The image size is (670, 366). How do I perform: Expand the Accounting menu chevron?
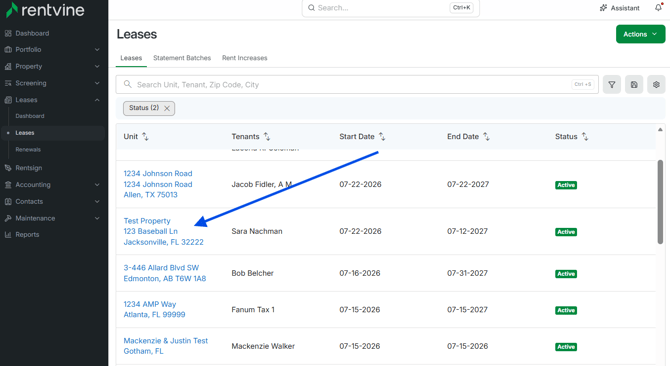(x=97, y=184)
